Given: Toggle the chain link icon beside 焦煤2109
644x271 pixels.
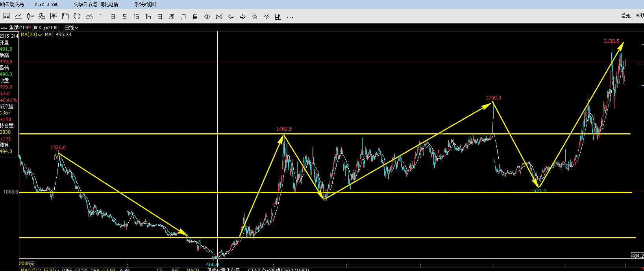Looking at the screenshot, I should [x=4, y=28].
